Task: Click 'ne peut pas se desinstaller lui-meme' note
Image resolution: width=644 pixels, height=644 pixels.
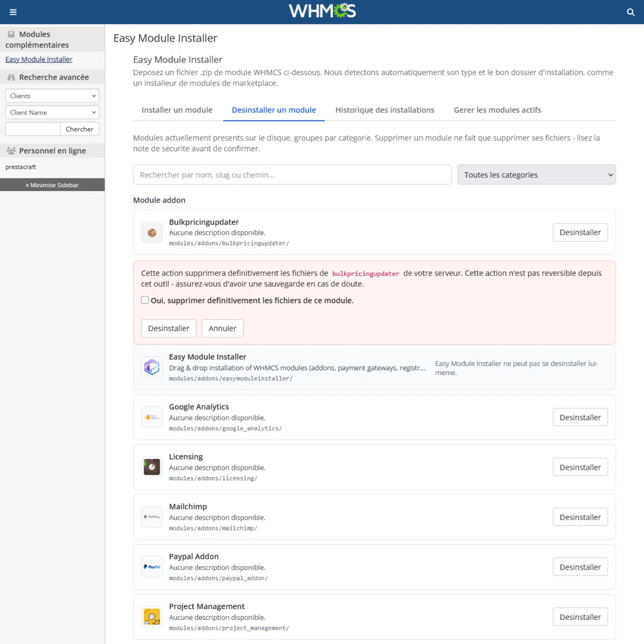Action: pyautogui.click(x=517, y=368)
